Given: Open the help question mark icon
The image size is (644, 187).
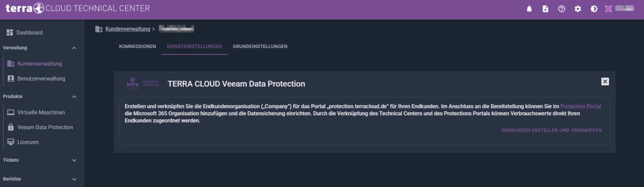Looking at the screenshot, I should coord(562,9).
